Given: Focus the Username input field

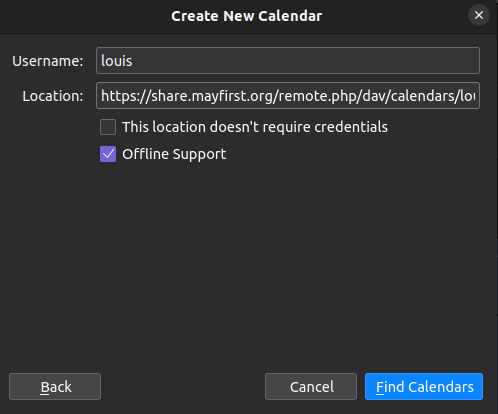Looking at the screenshot, I should pyautogui.click(x=288, y=61).
